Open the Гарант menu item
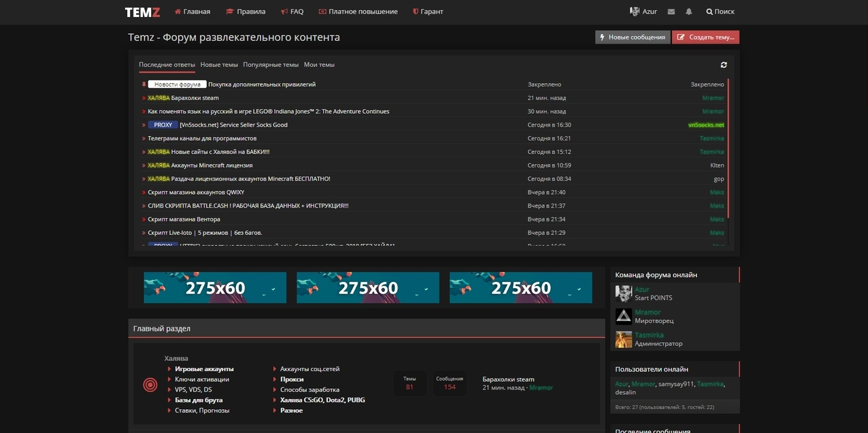Image resolution: width=868 pixels, height=433 pixels. (x=428, y=12)
